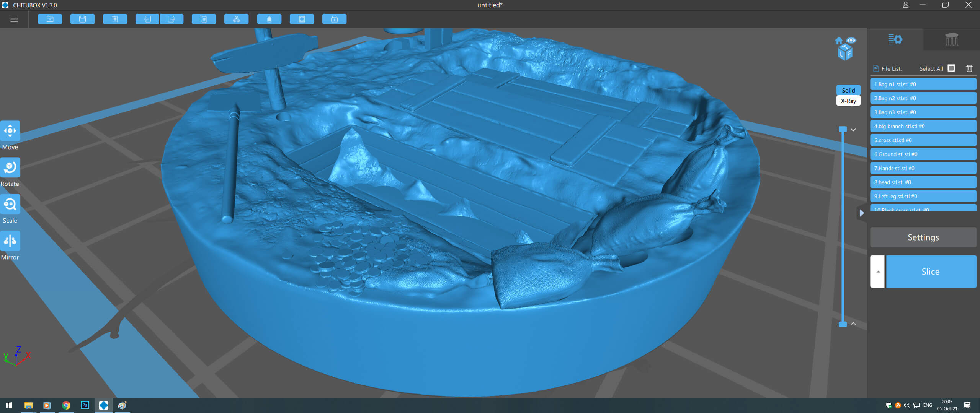The height and width of the screenshot is (413, 980).
Task: Select the Mirror tool
Action: [10, 241]
